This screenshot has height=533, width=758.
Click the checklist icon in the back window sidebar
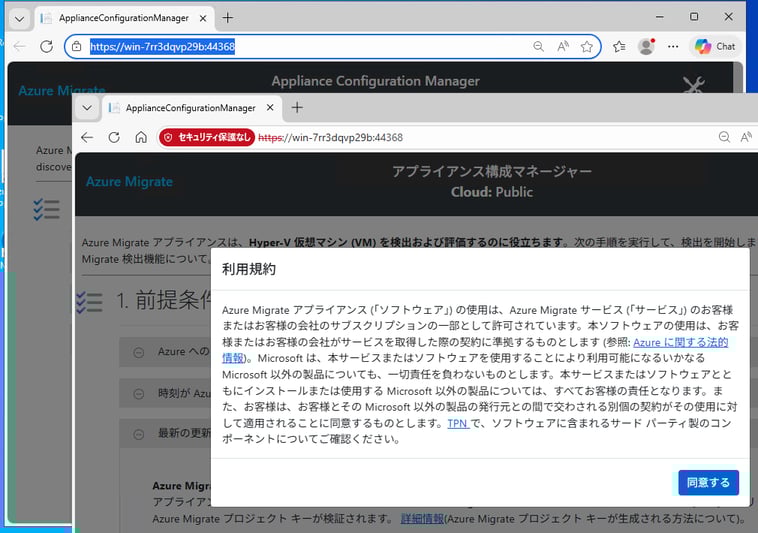pos(46,210)
